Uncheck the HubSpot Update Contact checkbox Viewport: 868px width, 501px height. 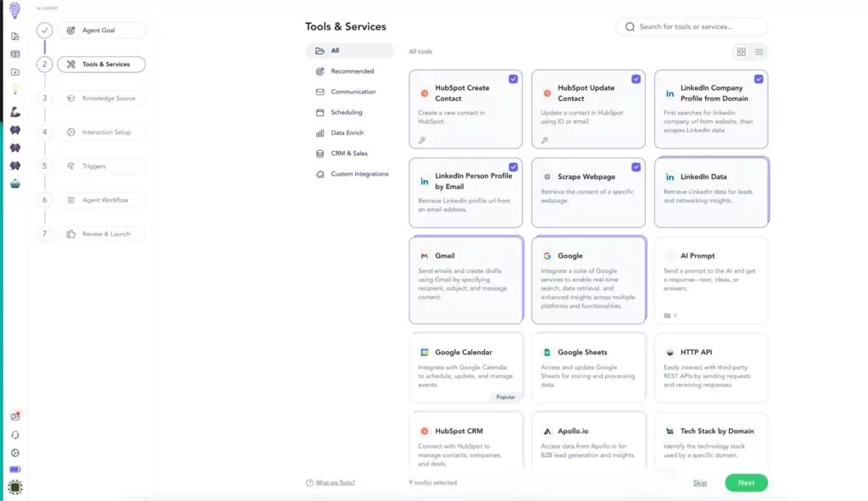[x=636, y=79]
